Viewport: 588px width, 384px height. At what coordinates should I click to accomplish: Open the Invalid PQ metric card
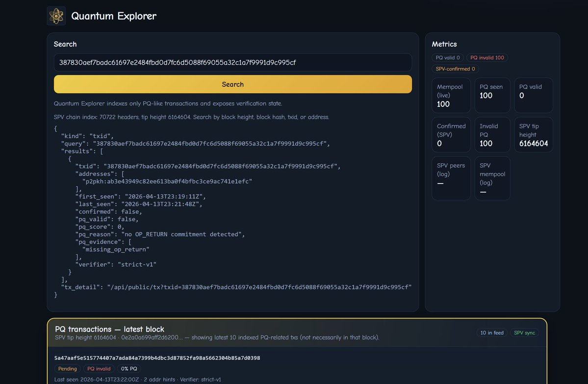492,134
